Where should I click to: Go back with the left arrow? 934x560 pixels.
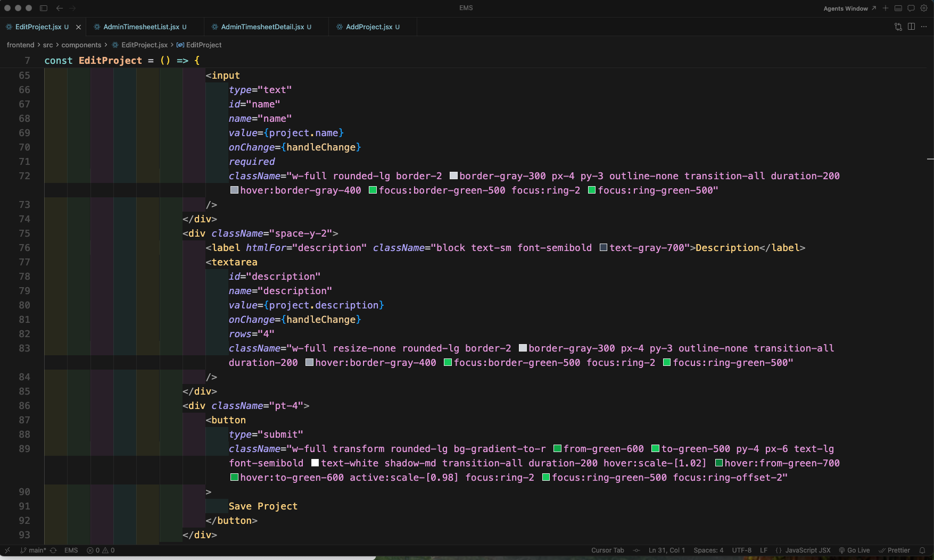[x=60, y=8]
